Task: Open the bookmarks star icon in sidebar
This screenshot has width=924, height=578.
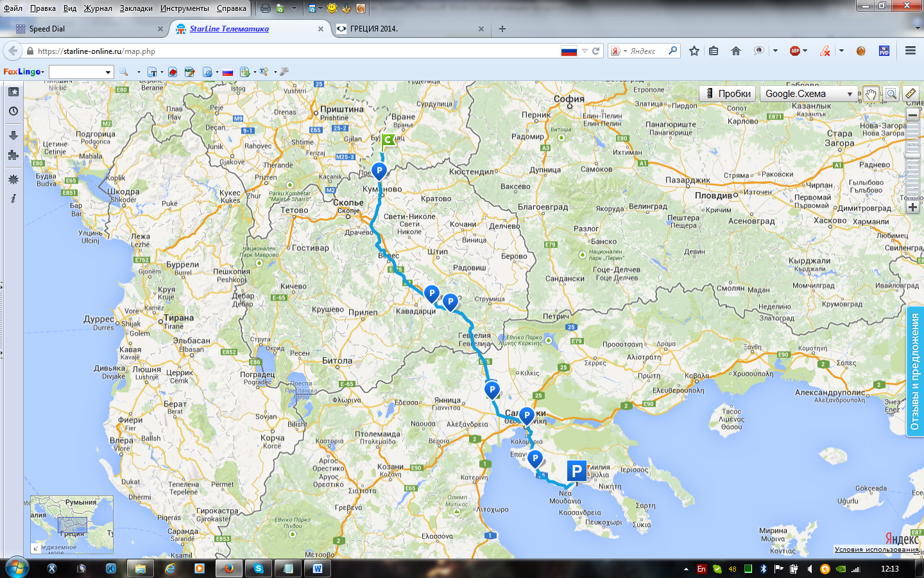Action: pyautogui.click(x=13, y=92)
